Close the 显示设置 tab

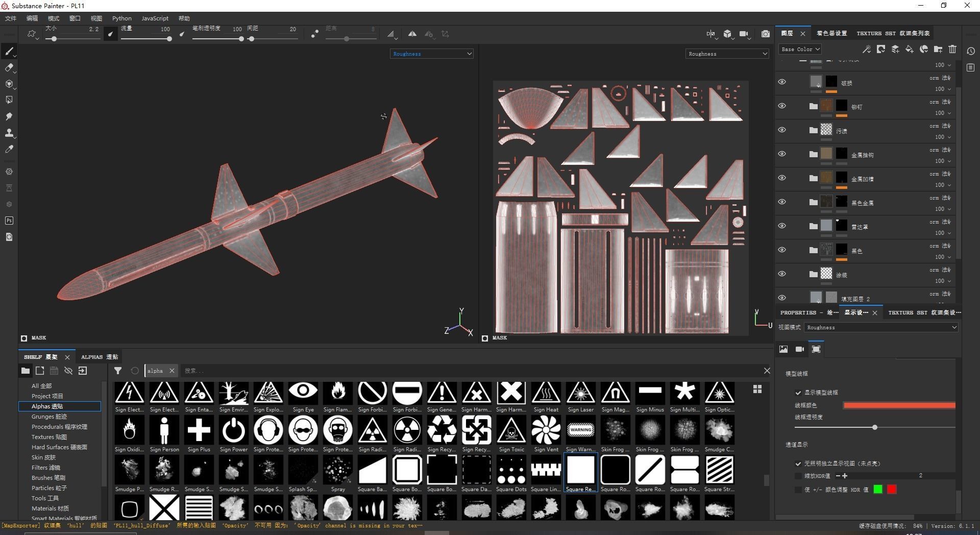coord(875,312)
